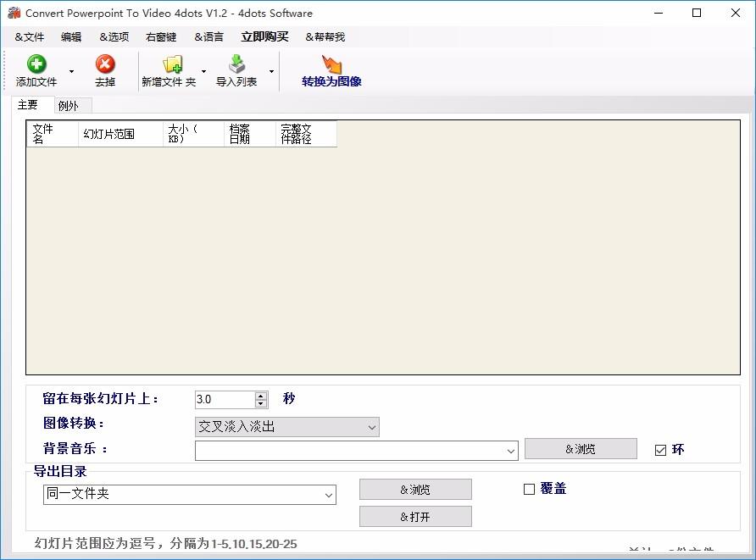Click the green 添加文件 add-file icon
Screen dimensions: 756x560
[36, 64]
